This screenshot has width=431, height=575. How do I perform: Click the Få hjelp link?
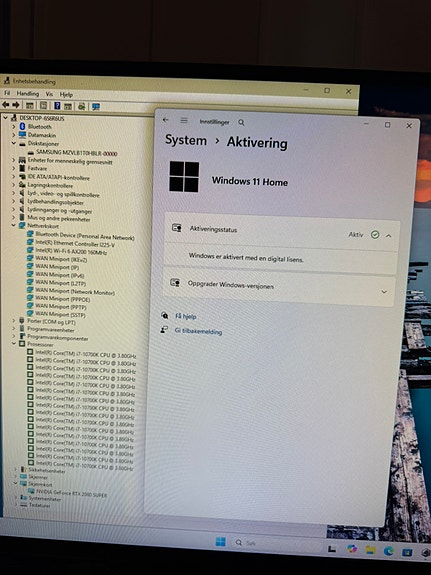tap(186, 316)
